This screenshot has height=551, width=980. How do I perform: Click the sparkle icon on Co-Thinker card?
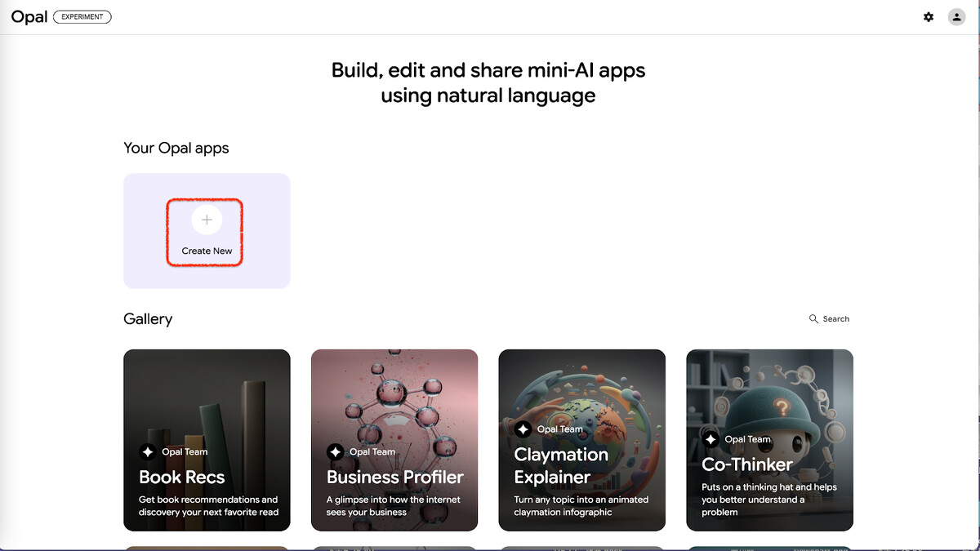[711, 439]
